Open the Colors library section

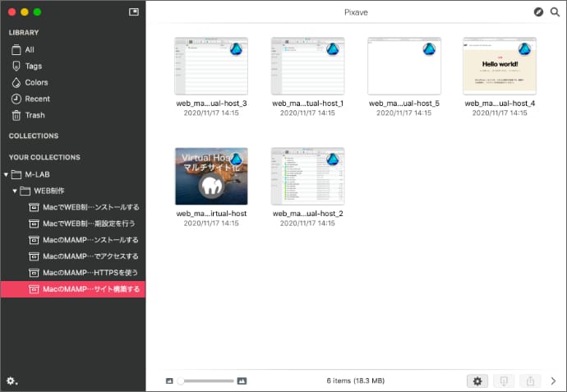click(35, 82)
